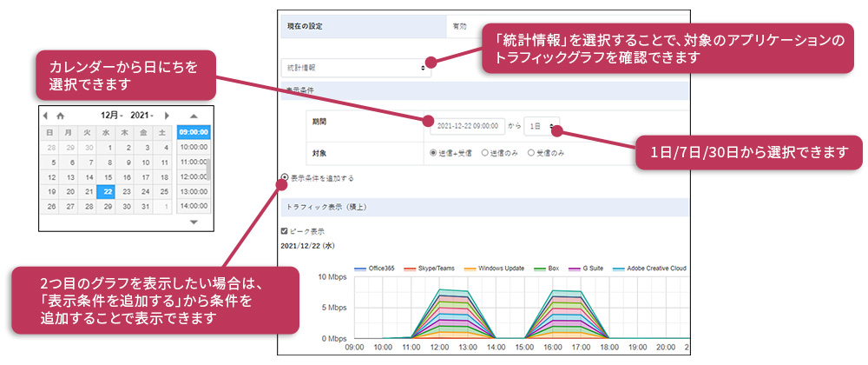The height and width of the screenshot is (365, 868).
Task: Click 表示条件を追加する option
Action: (318, 178)
